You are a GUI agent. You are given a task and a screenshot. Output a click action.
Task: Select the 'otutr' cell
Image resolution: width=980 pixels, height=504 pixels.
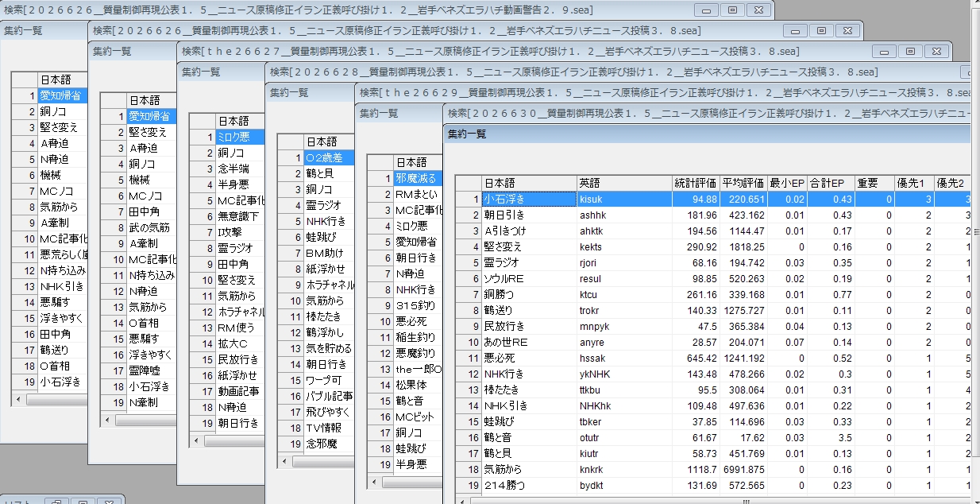623,437
